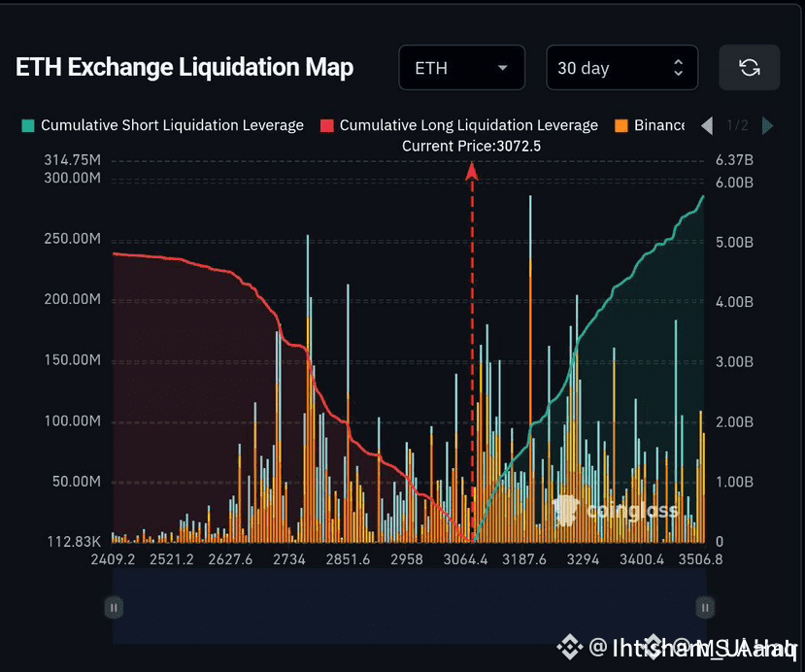Click the refresh icon button
The image size is (805, 672).
(x=749, y=67)
